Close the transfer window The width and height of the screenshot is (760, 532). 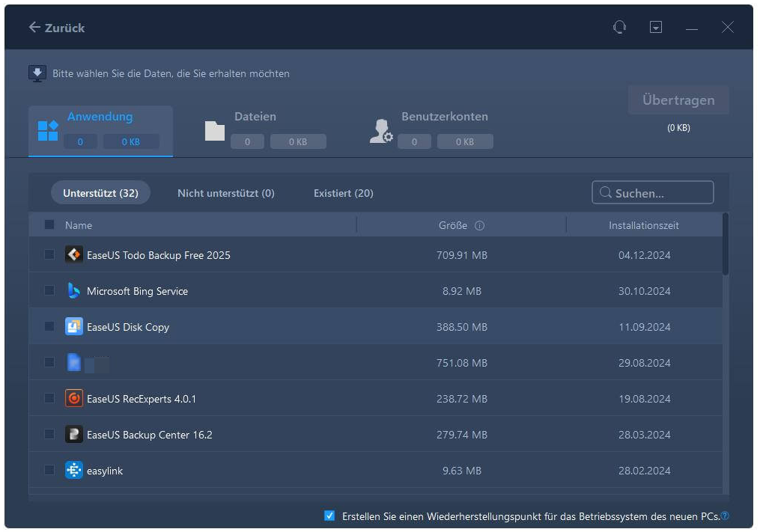pyautogui.click(x=728, y=27)
